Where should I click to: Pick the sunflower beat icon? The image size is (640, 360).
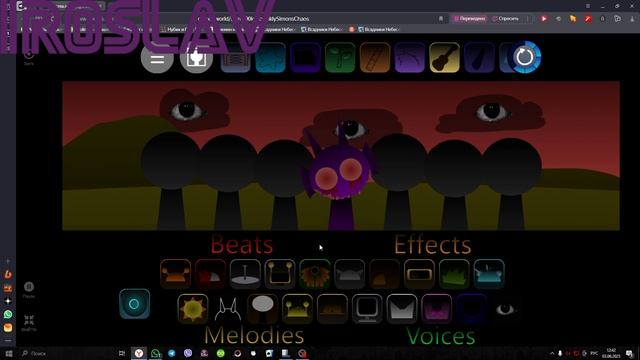coord(315,274)
